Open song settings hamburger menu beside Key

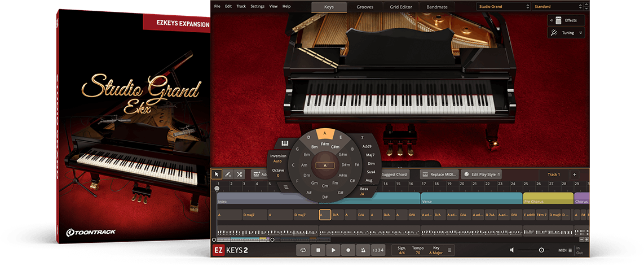tap(449, 250)
